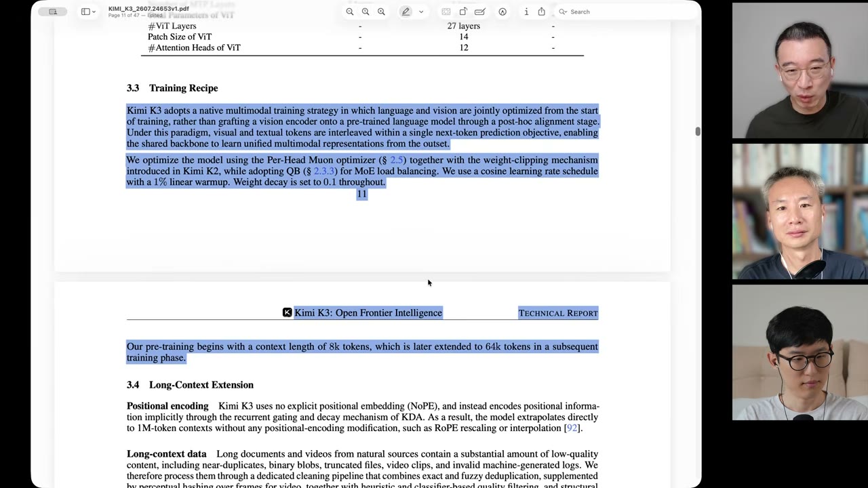This screenshot has width=868, height=488.
Task: Expand the sidebar view dropdown chevron
Action: tap(94, 12)
